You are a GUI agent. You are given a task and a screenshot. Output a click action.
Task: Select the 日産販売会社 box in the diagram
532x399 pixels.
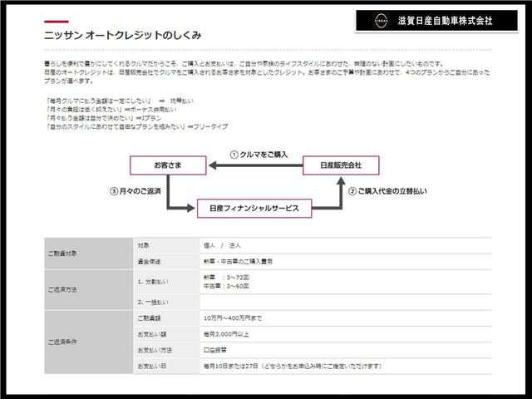pyautogui.click(x=341, y=165)
